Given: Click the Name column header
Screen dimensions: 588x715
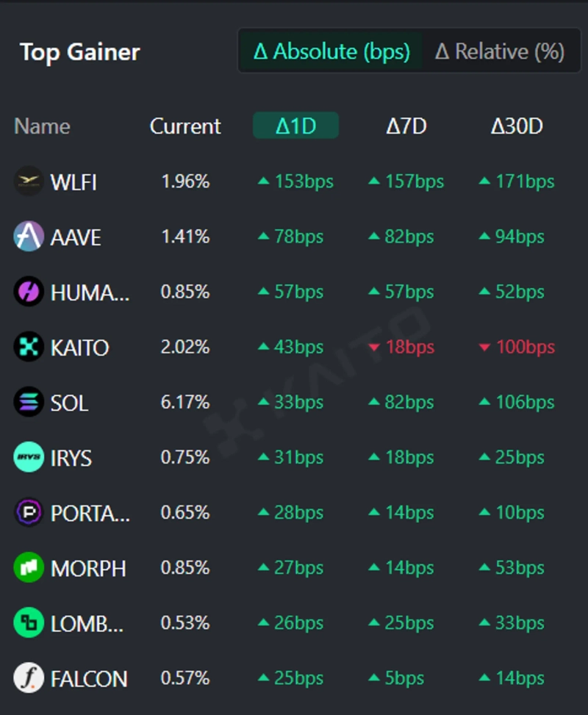Looking at the screenshot, I should [x=42, y=126].
